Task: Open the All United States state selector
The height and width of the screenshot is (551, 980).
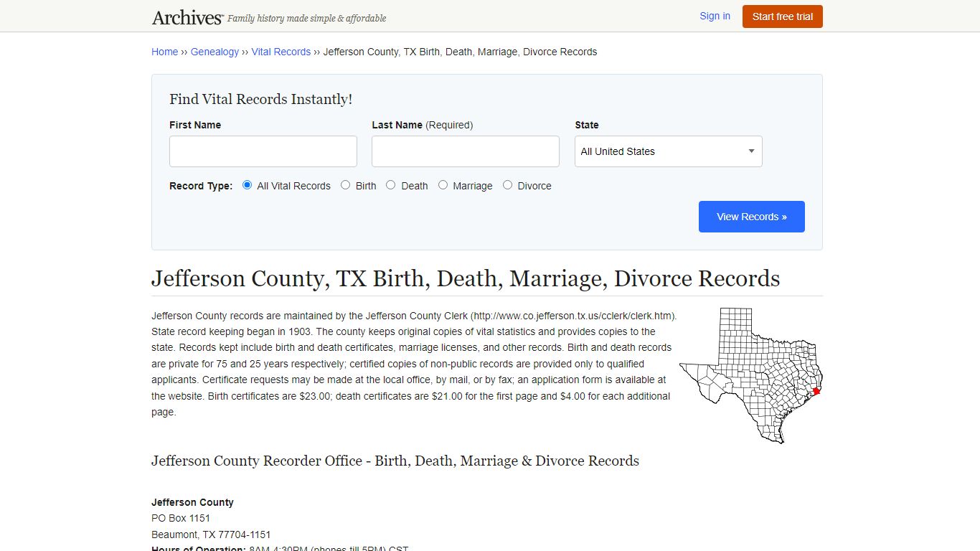Action: coord(667,151)
